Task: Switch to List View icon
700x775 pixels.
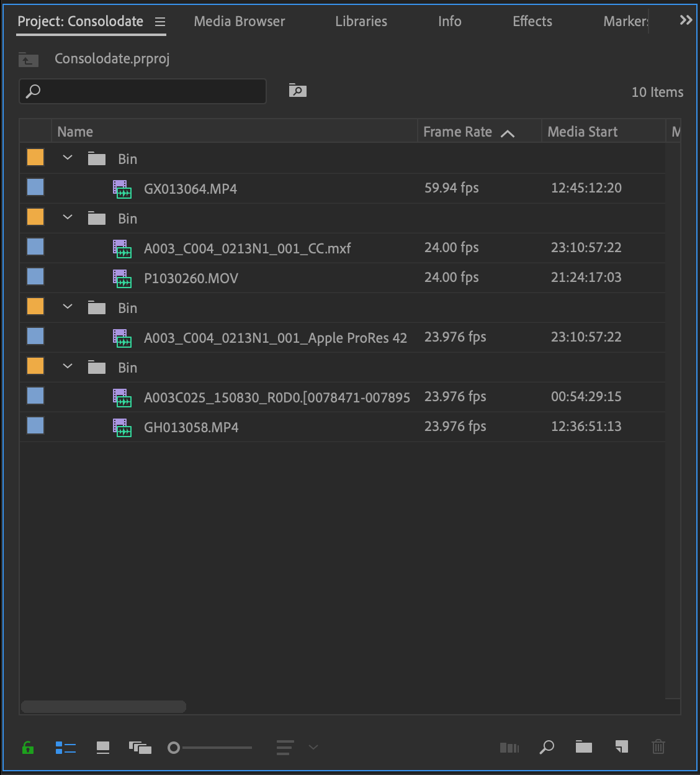Action: (x=65, y=748)
